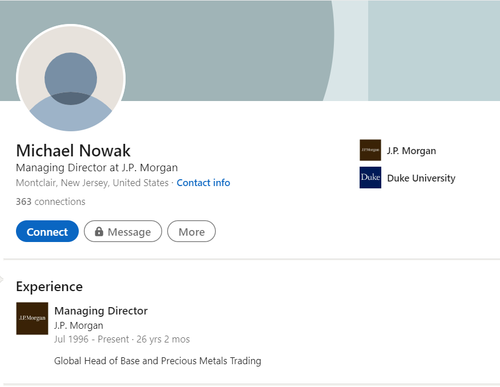Image resolution: width=500 pixels, height=387 pixels.
Task: Click the Experience section heading
Action: tap(49, 286)
